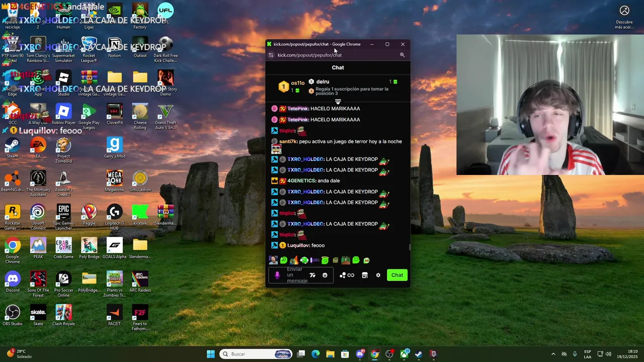Open ARC Raiders desktop icon
644x362 pixels.
point(140,282)
